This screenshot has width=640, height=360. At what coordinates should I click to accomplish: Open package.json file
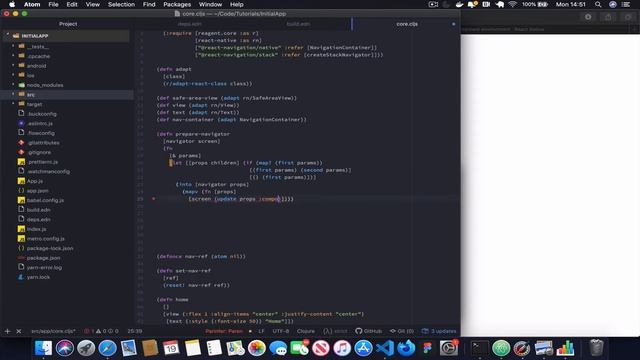(x=43, y=258)
